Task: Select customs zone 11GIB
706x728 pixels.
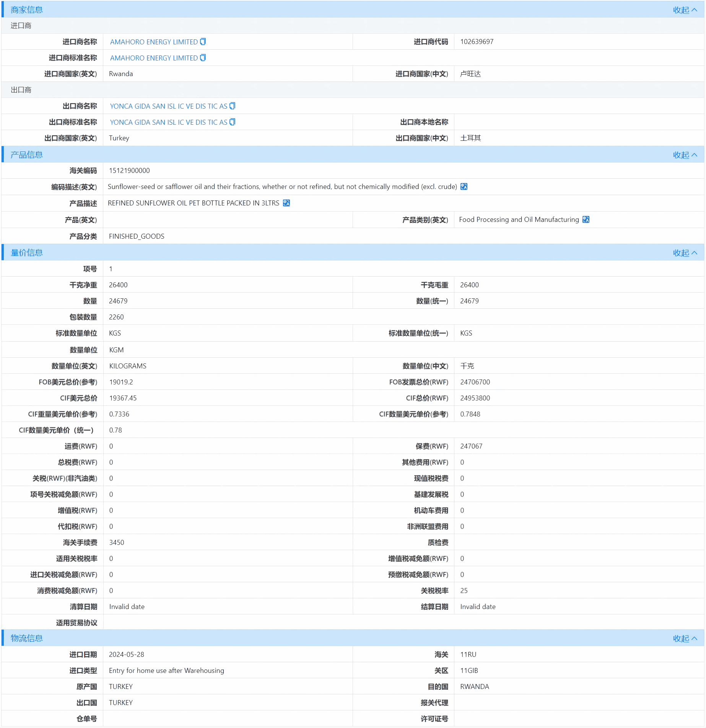Action: (x=469, y=671)
